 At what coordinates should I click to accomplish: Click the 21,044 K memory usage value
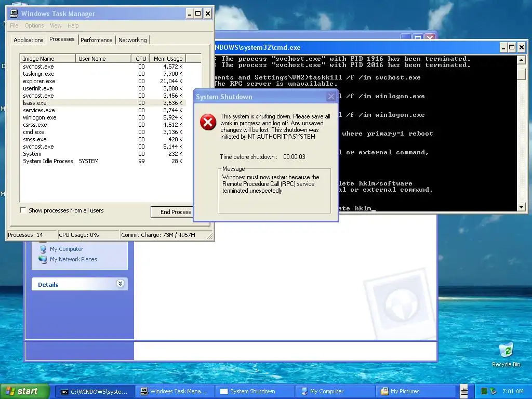coord(171,81)
